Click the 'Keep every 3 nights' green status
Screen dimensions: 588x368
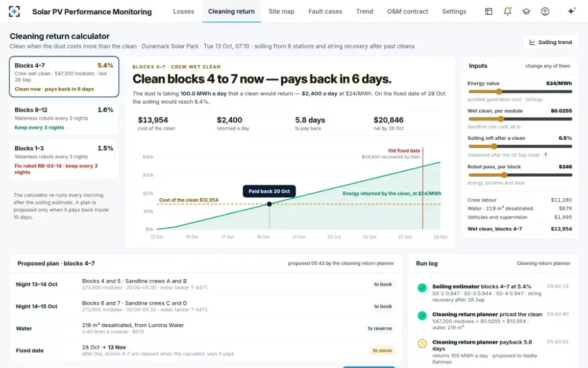39,128
